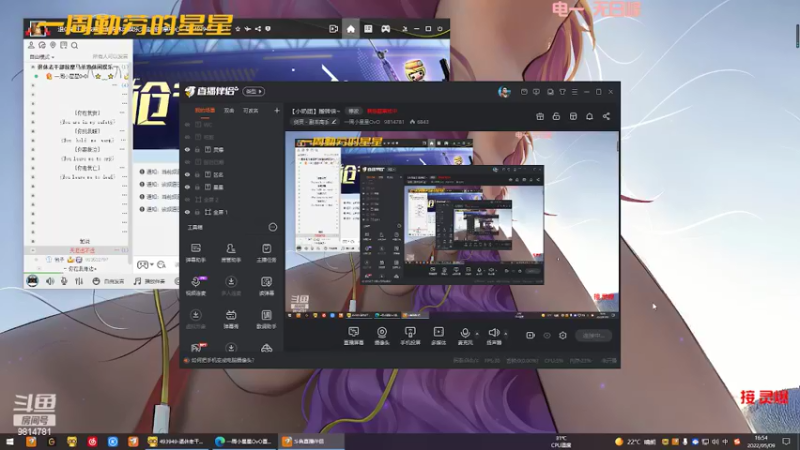Viewport: 800px width, 450px height.
Task: Open the danmaku show tool (弹幕秀)
Action: pos(231,319)
